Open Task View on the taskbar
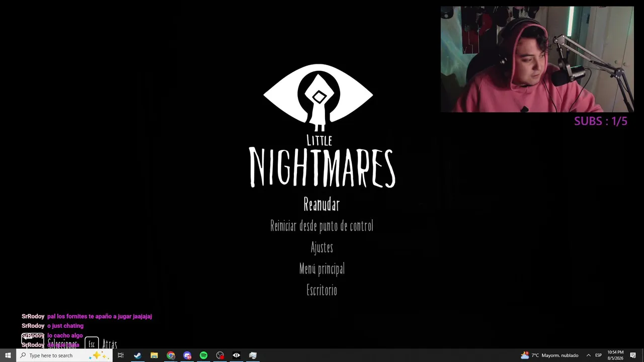The height and width of the screenshot is (362, 644). (120, 355)
